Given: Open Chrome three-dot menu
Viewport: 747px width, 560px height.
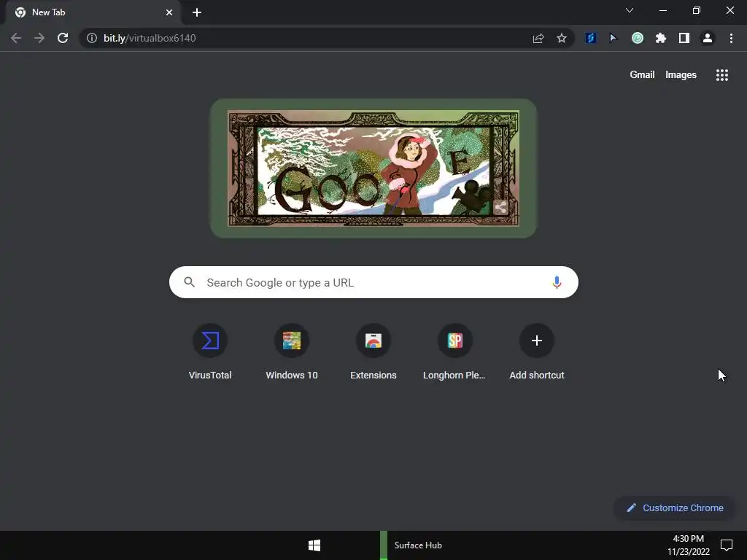Looking at the screenshot, I should [x=731, y=38].
